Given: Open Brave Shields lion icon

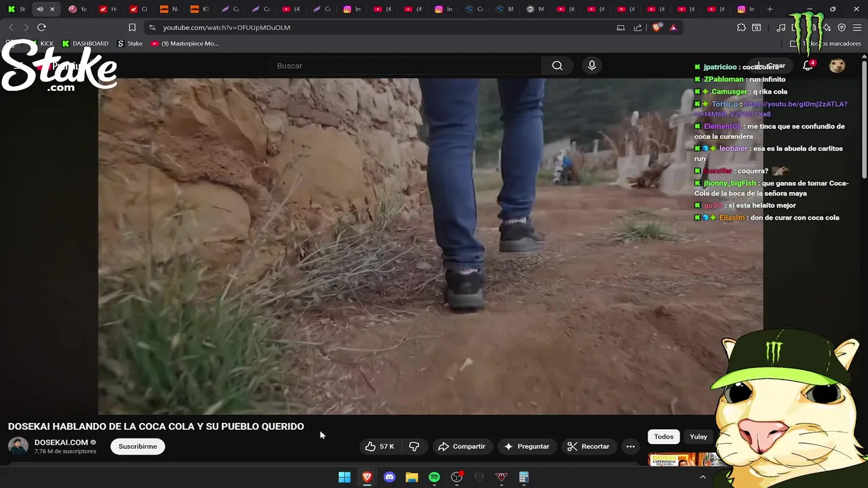Looking at the screenshot, I should point(656,27).
